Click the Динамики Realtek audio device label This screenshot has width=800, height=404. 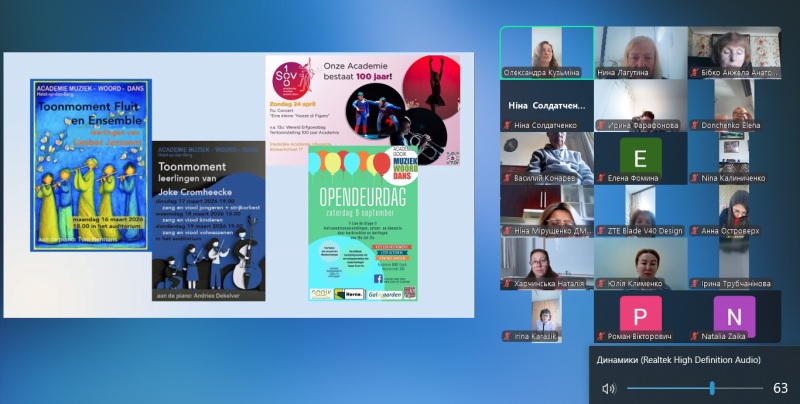click(677, 360)
